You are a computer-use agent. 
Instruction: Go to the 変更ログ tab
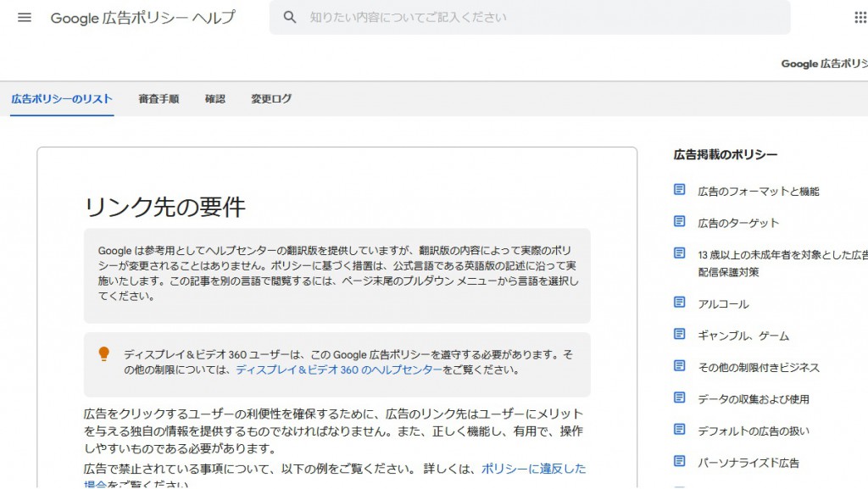pos(271,99)
